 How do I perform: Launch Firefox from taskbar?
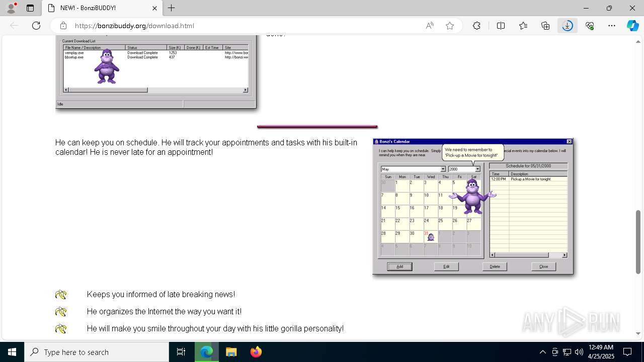pos(256,352)
